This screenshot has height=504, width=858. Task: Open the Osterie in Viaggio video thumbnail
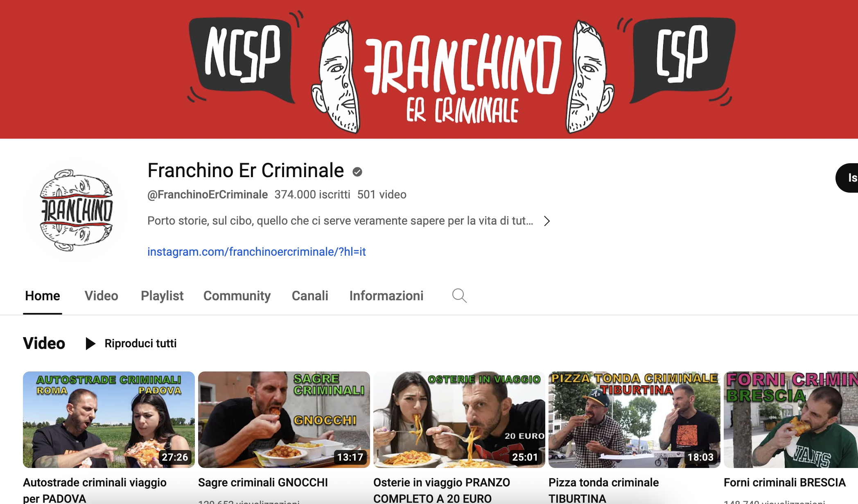click(459, 420)
